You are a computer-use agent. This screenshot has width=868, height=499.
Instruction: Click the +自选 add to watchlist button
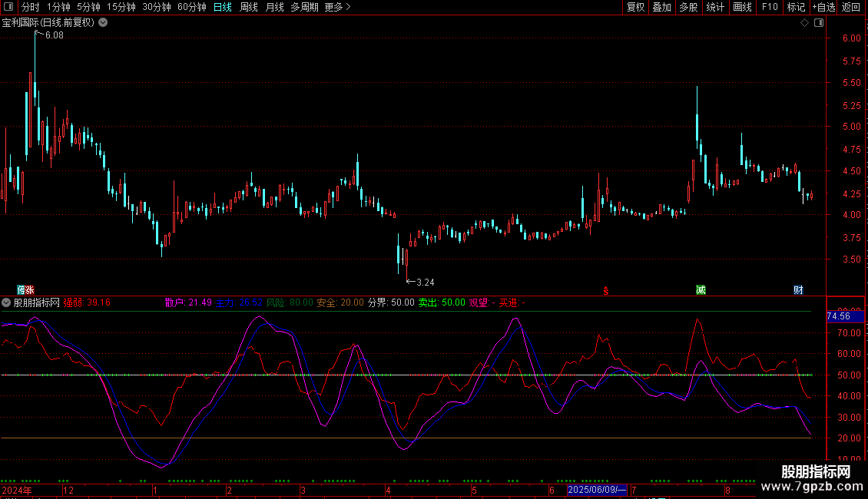823,8
